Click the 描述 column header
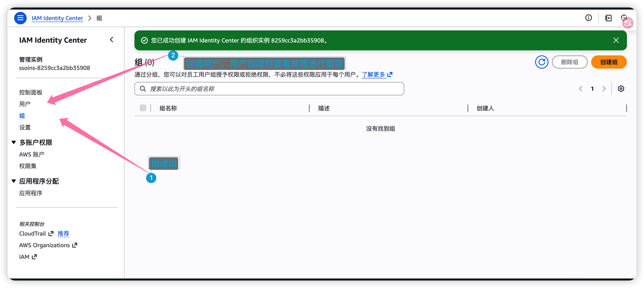644x288 pixels. pos(323,108)
